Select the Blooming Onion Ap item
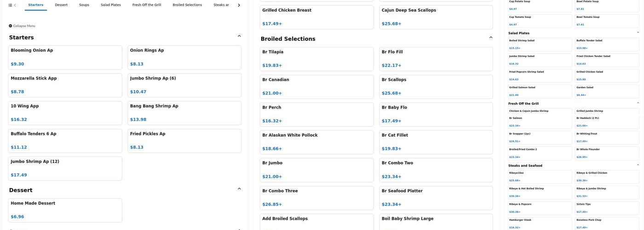Viewport: 644px width, 230px height. coord(65,57)
